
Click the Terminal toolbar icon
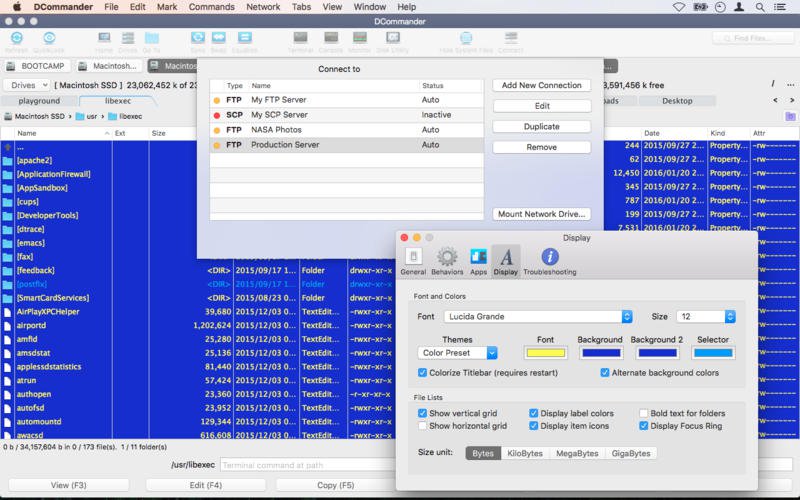tap(300, 38)
